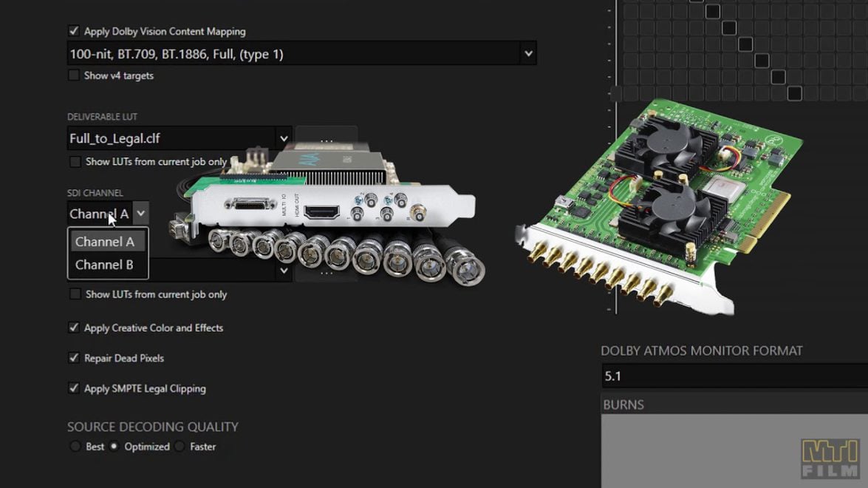Uncheck Repair Dead Pixels

coord(74,358)
